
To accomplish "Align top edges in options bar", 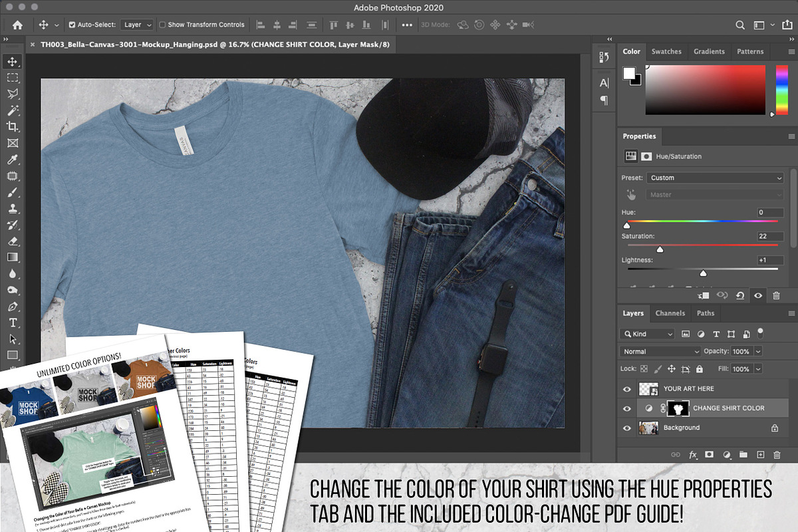I will pos(333,25).
